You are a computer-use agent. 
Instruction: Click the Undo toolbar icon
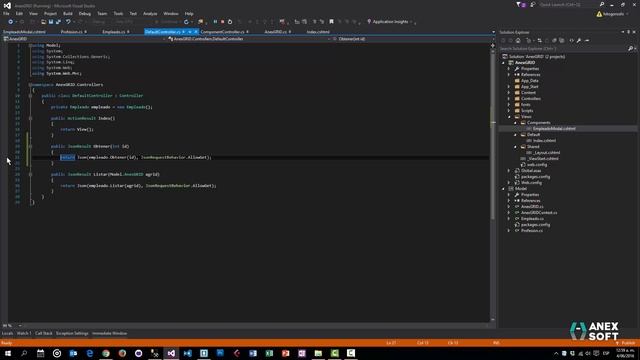pos(68,22)
